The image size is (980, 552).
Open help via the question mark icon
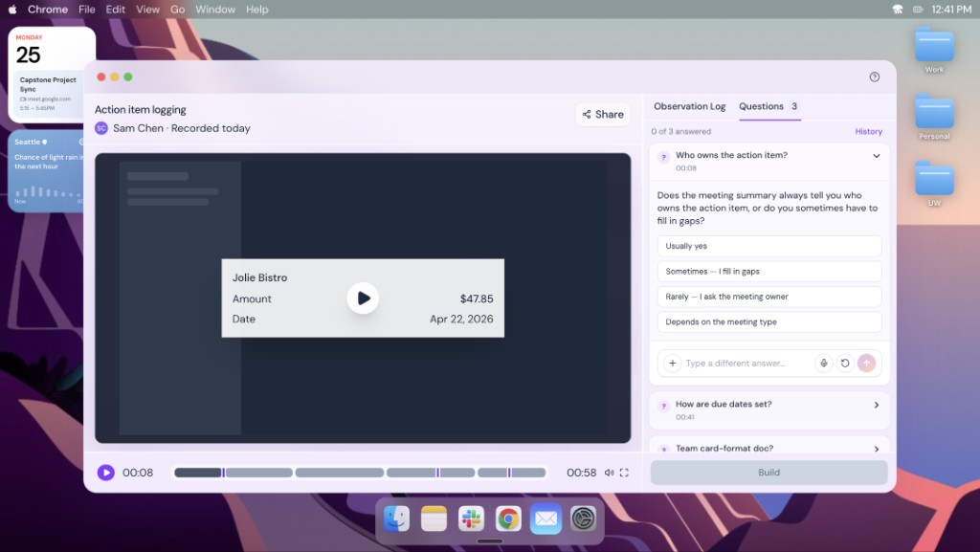[875, 77]
